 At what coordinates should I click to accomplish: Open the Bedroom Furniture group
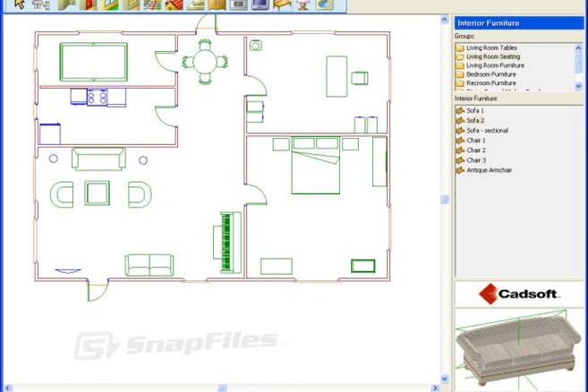pos(490,74)
